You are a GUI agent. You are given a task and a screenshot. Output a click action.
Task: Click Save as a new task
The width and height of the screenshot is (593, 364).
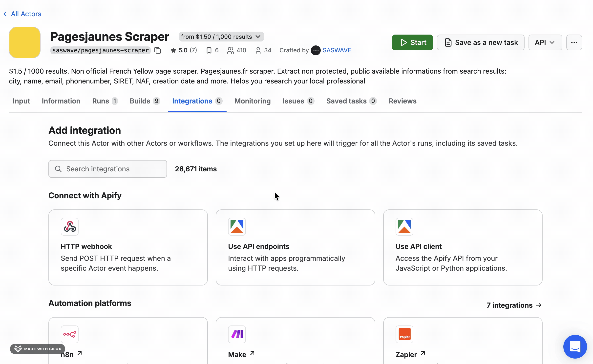tap(481, 42)
